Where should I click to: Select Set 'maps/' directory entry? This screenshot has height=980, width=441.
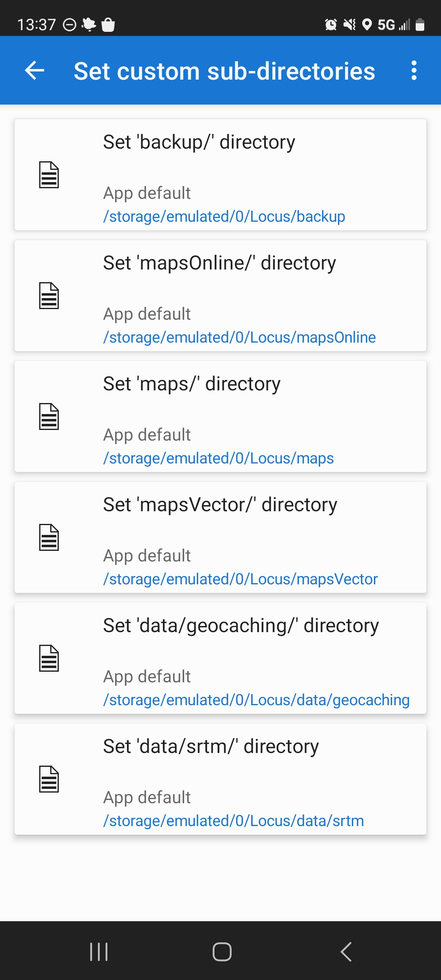point(192,384)
